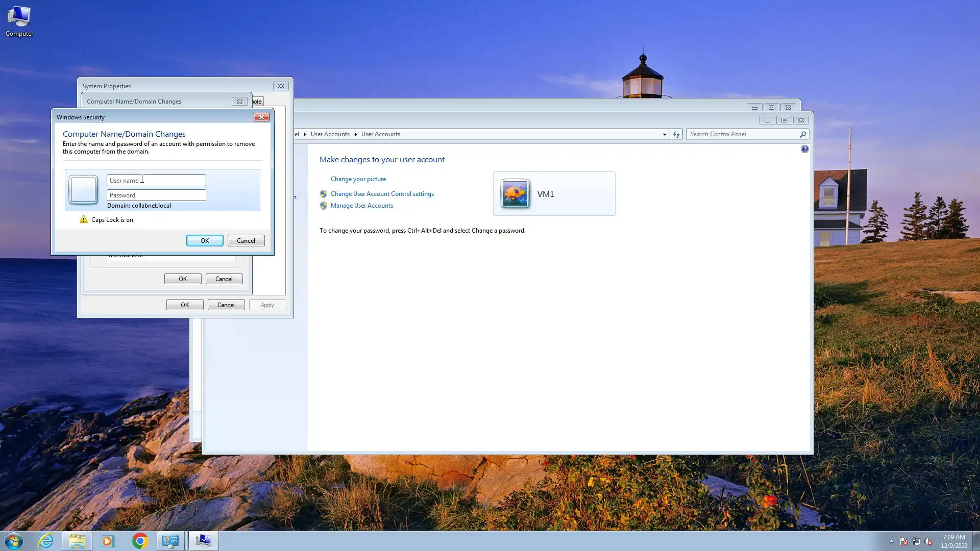The height and width of the screenshot is (551, 980).
Task: Open Windows Media Player taskbar icon
Action: click(x=108, y=541)
